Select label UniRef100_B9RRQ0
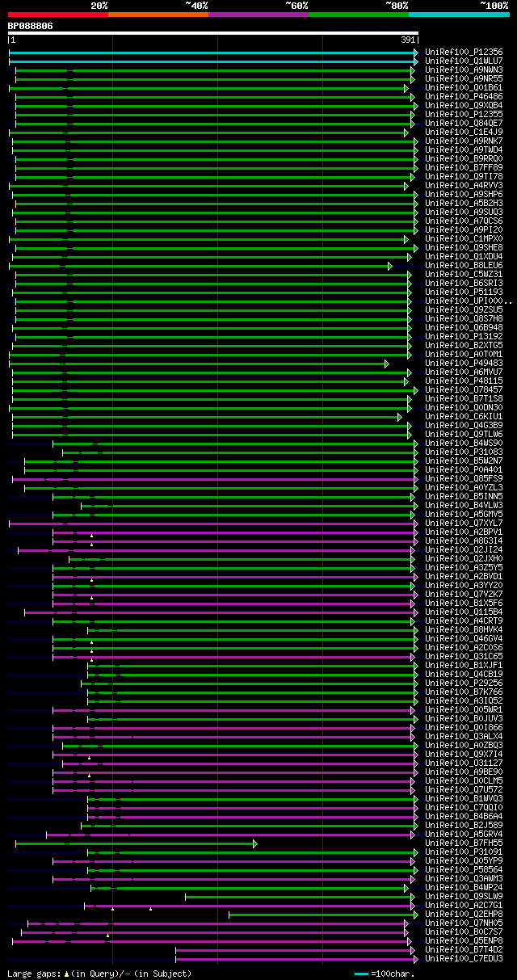Screen dimensions: 517x980 pyautogui.click(x=464, y=158)
